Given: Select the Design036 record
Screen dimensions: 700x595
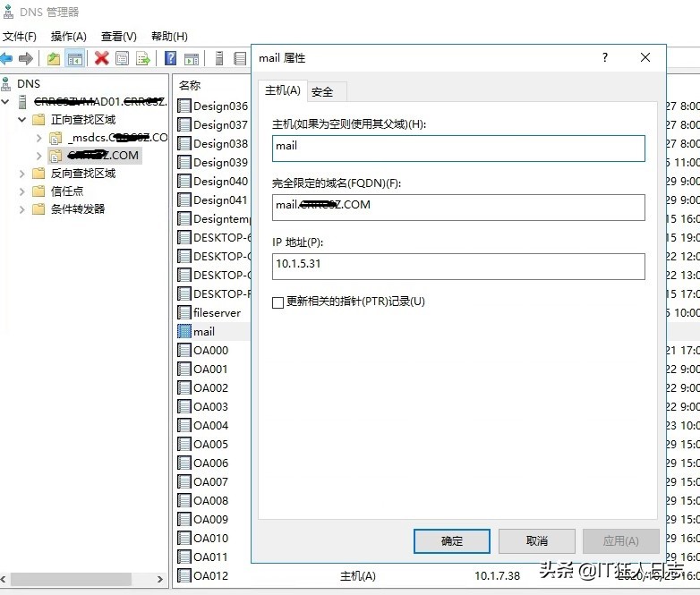Looking at the screenshot, I should [x=212, y=106].
